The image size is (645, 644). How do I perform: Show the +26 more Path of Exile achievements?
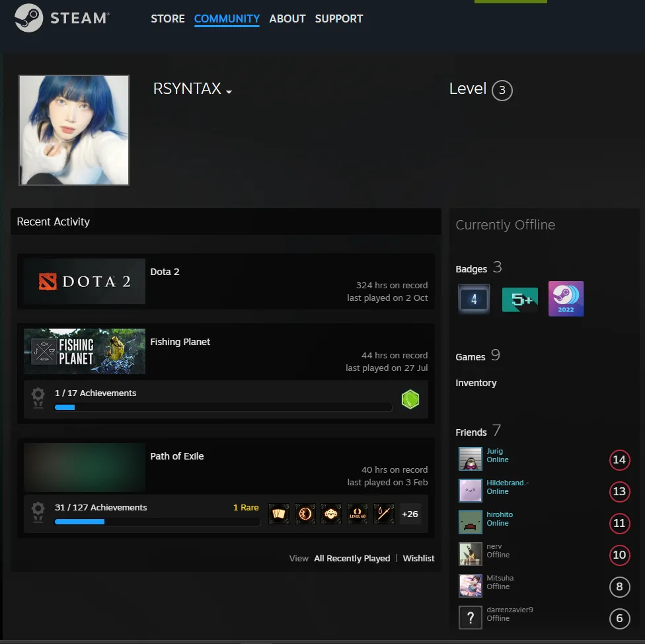tap(410, 514)
